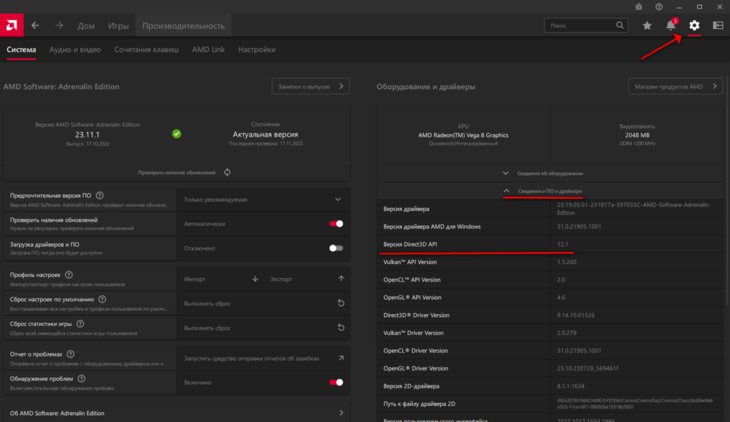730x422 pixels.
Task: Switch to Аудио и видео sub-tab
Action: pos(75,49)
